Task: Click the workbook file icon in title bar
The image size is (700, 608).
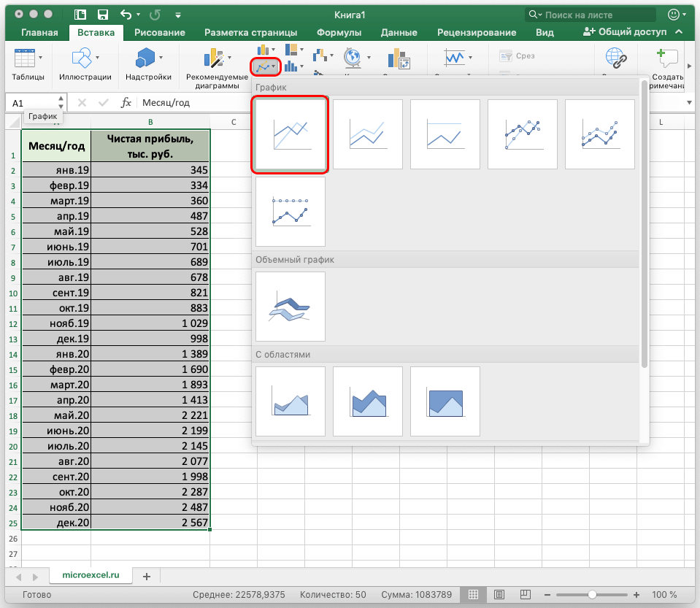Action: coord(80,15)
